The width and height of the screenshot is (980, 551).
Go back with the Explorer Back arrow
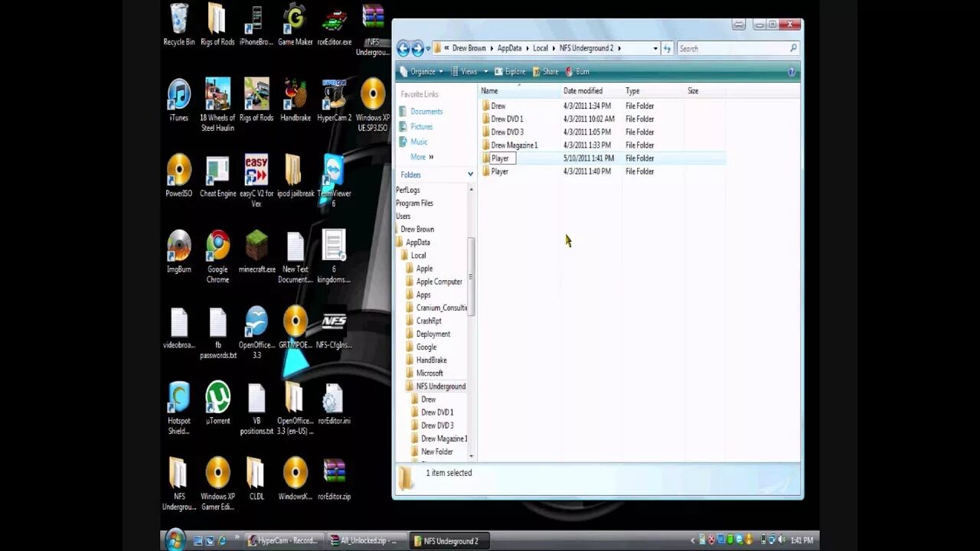(x=403, y=49)
